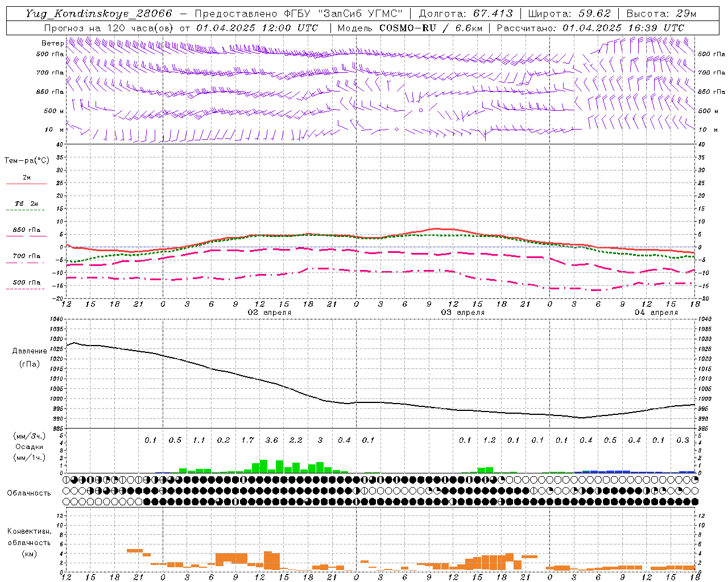Select the Долгота: 67.413 value

pos(466,14)
